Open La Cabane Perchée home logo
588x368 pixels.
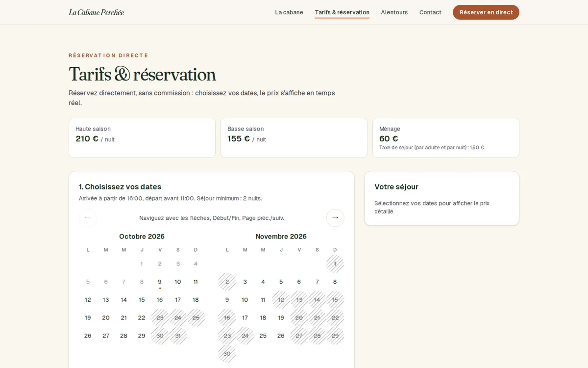(x=97, y=12)
